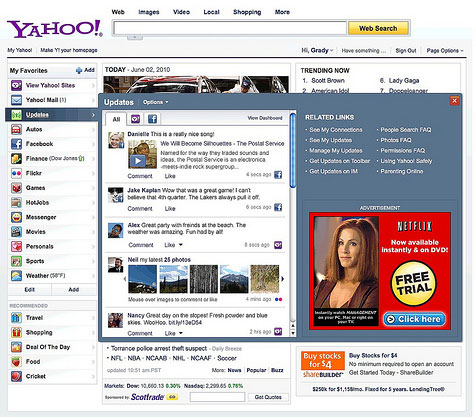This screenshot has width=476, height=417.
Task: Open the Games icon
Action: point(16,188)
